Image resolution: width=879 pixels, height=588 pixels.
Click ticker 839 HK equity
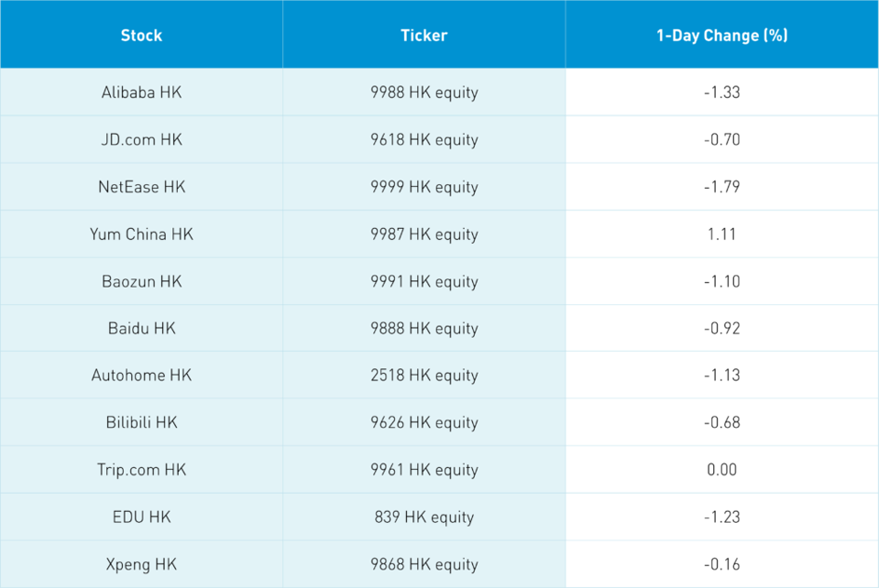pyautogui.click(x=423, y=517)
